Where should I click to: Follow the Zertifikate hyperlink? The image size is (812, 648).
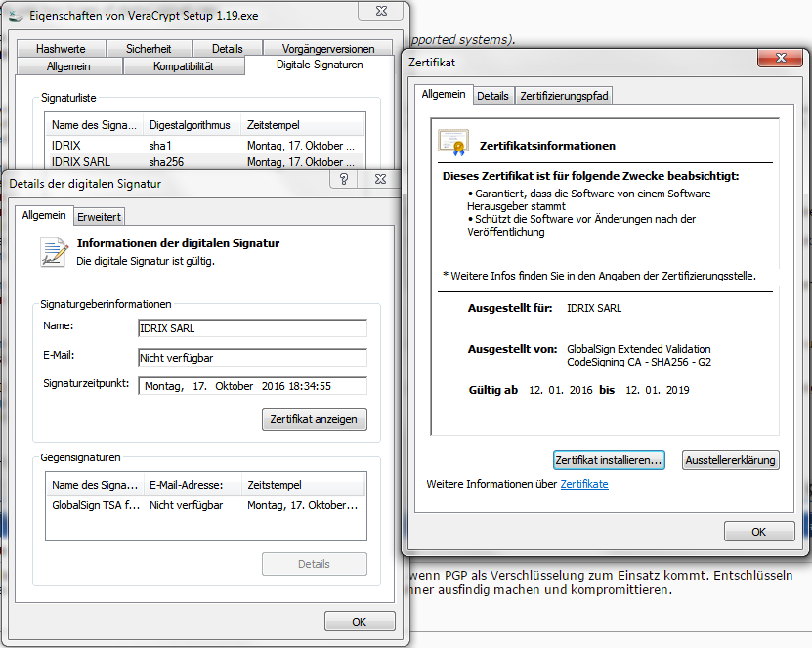click(x=584, y=484)
